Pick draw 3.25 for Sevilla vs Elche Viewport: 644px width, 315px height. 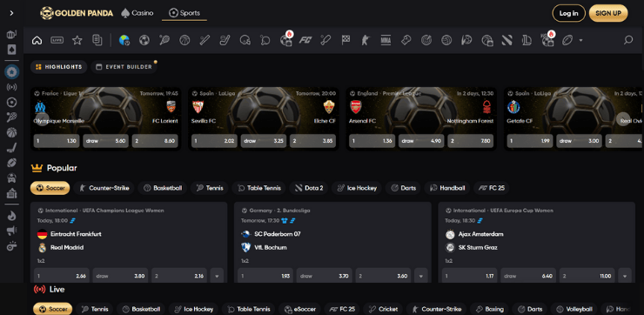click(264, 141)
